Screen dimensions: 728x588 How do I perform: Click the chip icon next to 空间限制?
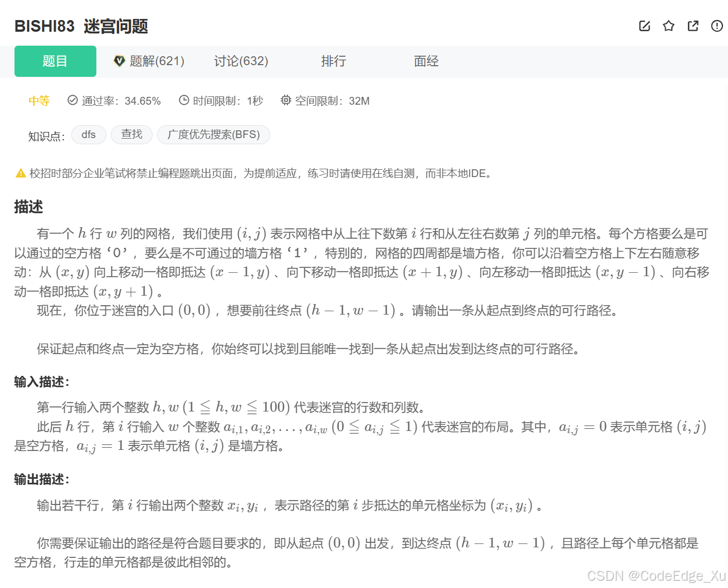point(286,100)
